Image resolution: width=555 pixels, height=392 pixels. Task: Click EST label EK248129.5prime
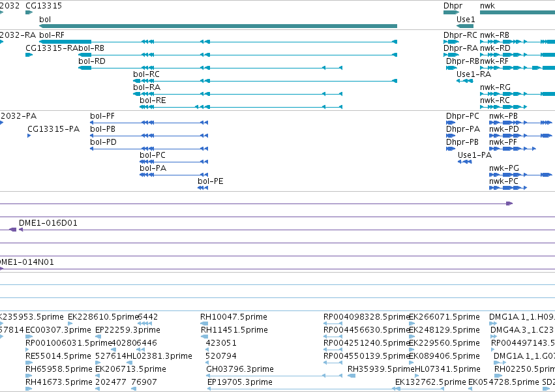(444, 330)
